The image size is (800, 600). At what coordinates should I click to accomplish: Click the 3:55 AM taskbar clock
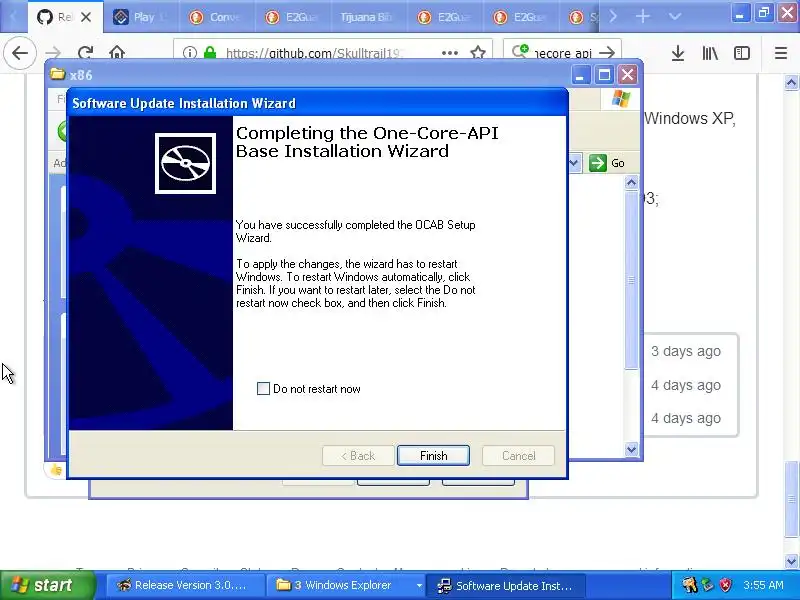[x=763, y=585]
